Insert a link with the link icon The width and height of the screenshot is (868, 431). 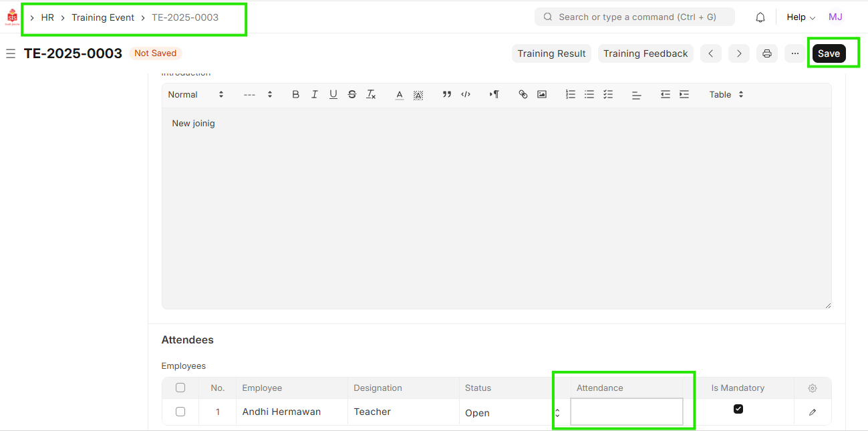pyautogui.click(x=523, y=95)
